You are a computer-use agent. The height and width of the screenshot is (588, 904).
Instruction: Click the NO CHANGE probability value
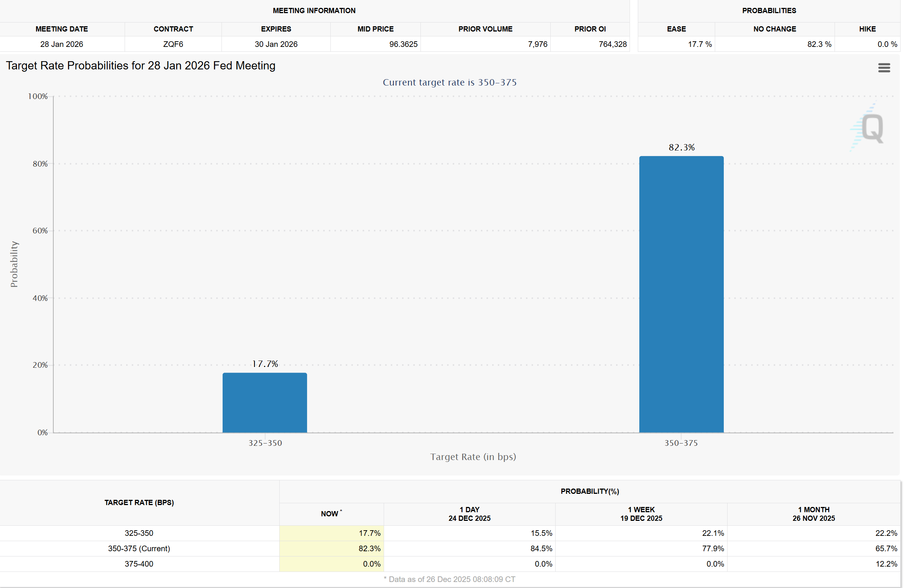(x=819, y=44)
